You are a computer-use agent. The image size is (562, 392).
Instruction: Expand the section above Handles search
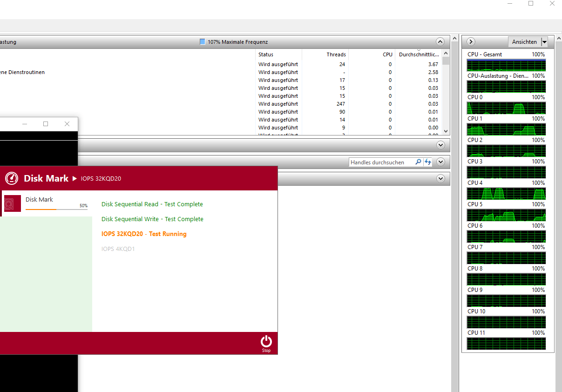tap(440, 145)
